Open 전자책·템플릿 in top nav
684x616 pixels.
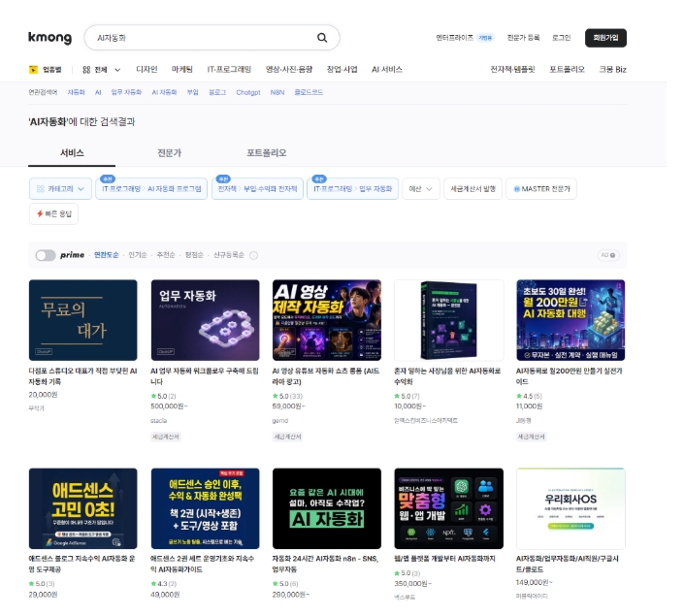pyautogui.click(x=512, y=70)
